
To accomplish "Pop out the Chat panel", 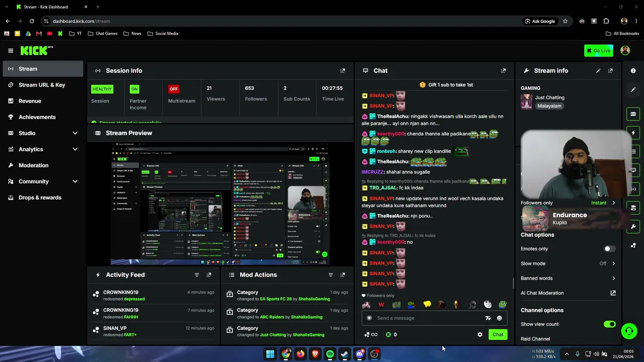I will click(x=503, y=71).
